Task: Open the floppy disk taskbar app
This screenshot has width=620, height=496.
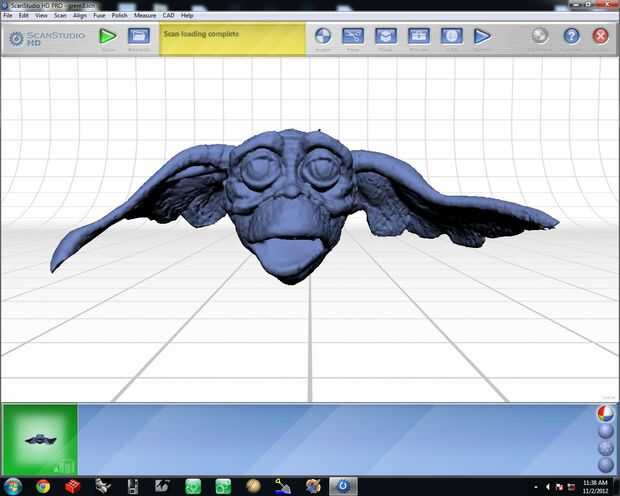Action: coord(133,487)
